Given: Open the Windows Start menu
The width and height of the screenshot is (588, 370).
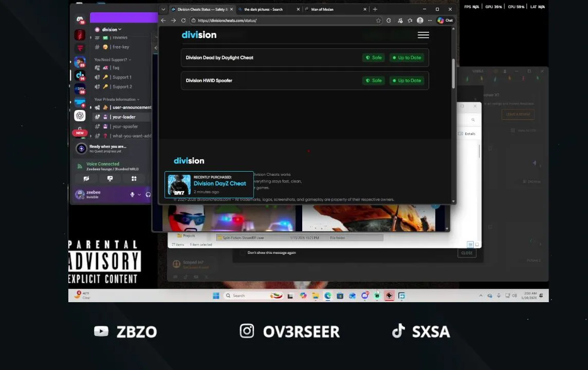Looking at the screenshot, I should [x=216, y=296].
